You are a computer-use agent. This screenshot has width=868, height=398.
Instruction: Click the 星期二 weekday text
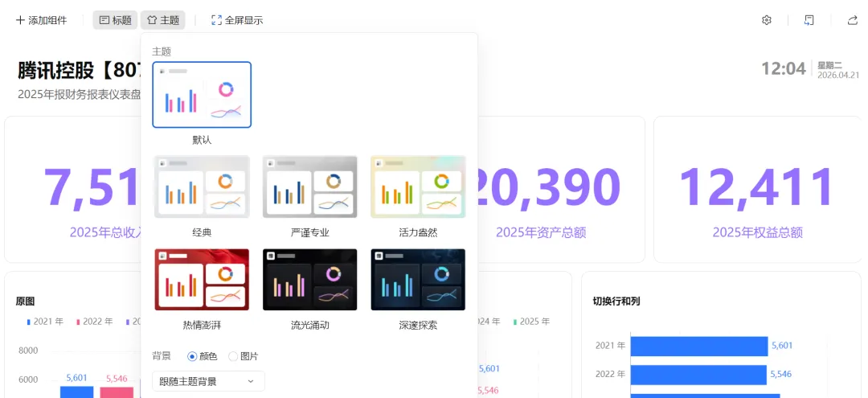(x=829, y=65)
